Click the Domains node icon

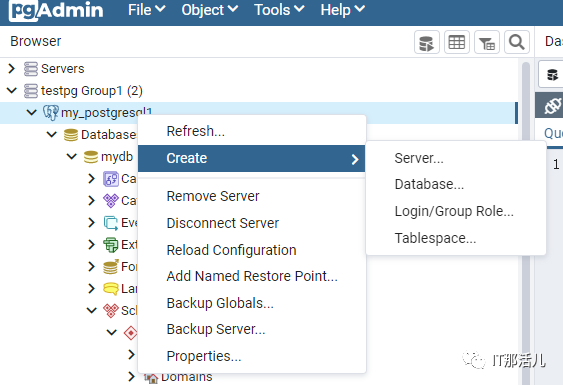(x=151, y=378)
